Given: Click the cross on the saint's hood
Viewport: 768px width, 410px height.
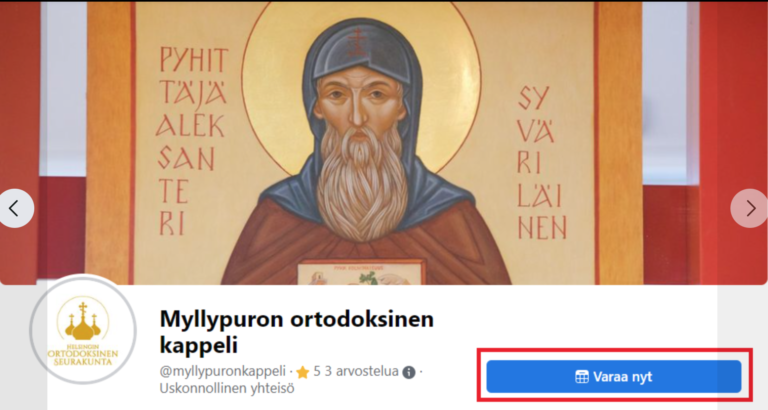Looking at the screenshot, I should click(x=357, y=42).
